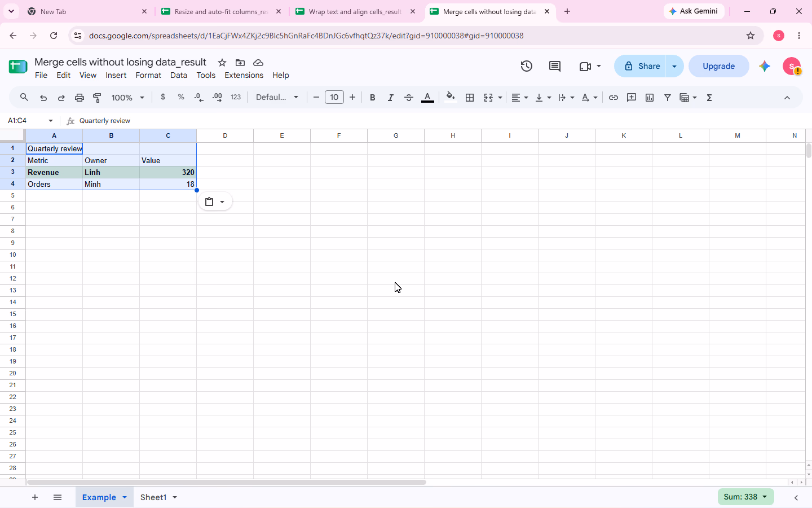This screenshot has height=508, width=812.
Task: Add a new sheet
Action: coord(35,497)
